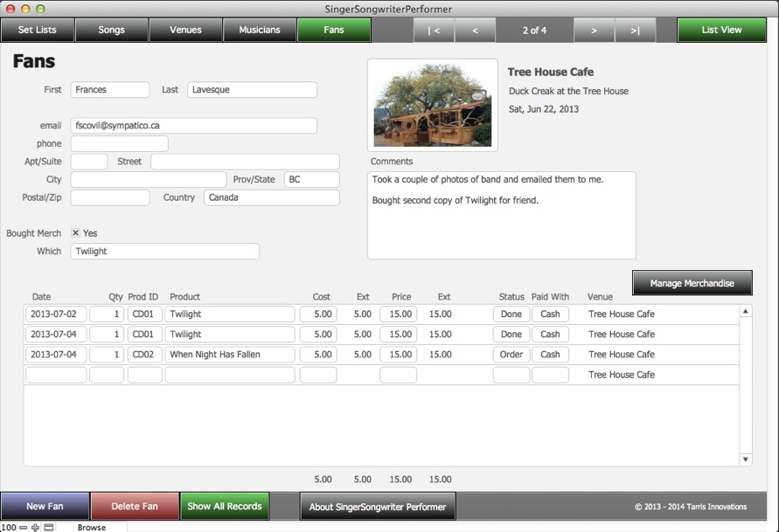This screenshot has width=779, height=532.
Task: Click the zoom in icon in status bar
Action: (x=35, y=527)
